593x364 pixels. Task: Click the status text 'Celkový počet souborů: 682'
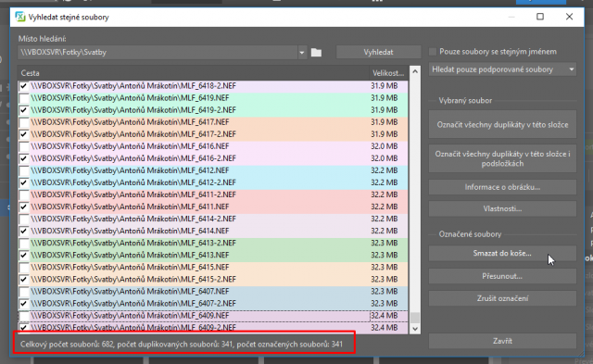point(67,345)
